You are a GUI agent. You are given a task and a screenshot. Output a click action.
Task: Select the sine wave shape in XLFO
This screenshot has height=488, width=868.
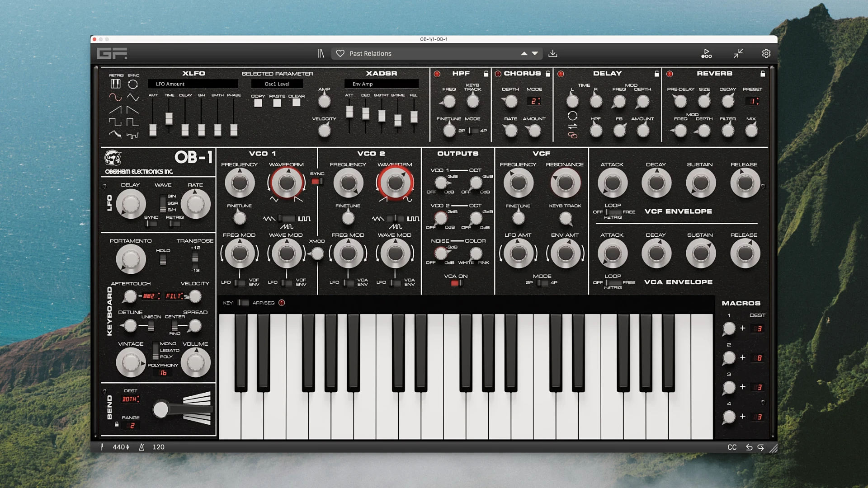click(x=116, y=98)
